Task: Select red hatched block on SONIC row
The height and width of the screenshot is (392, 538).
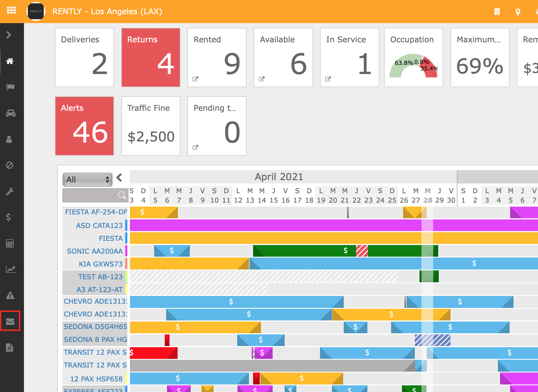Action: [362, 251]
